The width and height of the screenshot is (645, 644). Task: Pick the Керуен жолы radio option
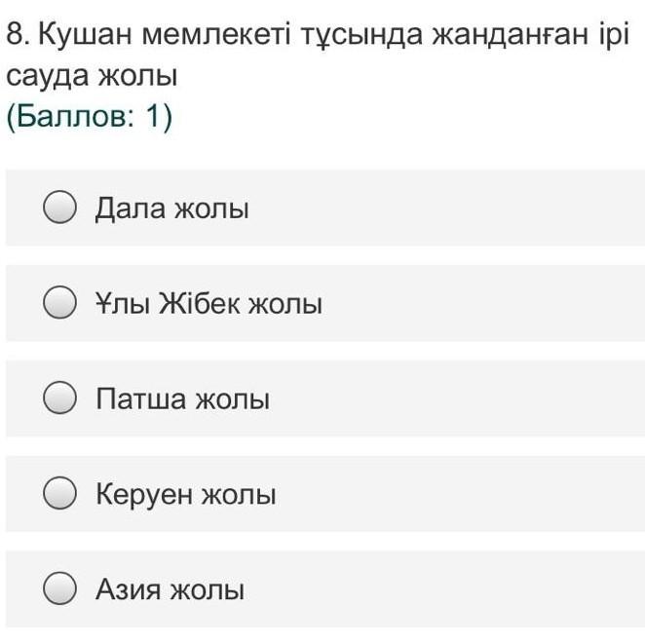(60, 494)
